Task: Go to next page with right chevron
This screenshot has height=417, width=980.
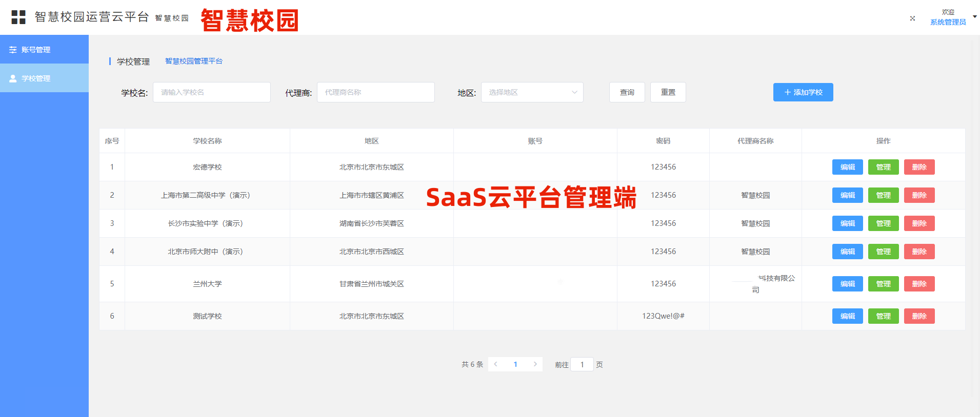Action: pos(535,364)
